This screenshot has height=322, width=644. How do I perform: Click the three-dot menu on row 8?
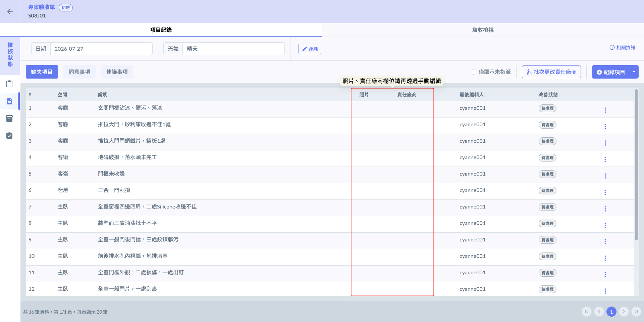(605, 225)
